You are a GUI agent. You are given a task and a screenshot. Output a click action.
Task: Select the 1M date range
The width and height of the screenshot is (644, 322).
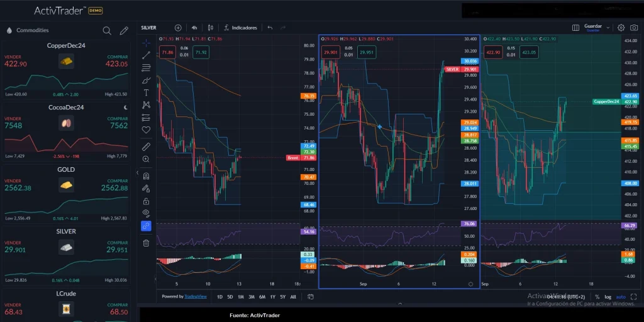click(241, 297)
